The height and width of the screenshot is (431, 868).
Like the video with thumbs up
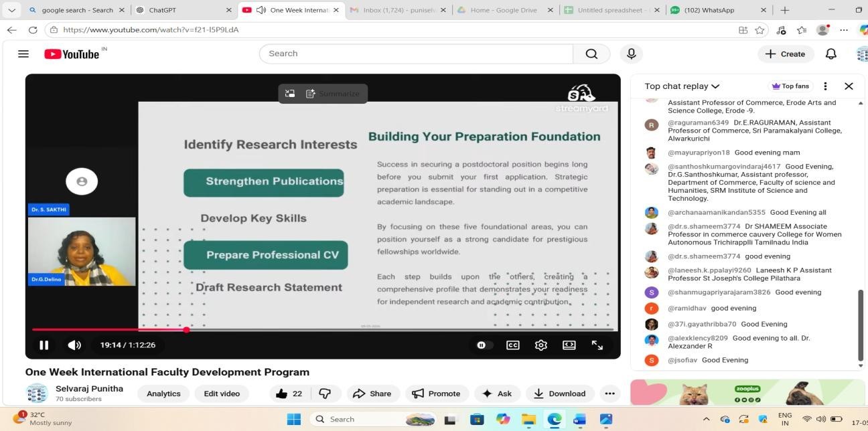pos(289,394)
